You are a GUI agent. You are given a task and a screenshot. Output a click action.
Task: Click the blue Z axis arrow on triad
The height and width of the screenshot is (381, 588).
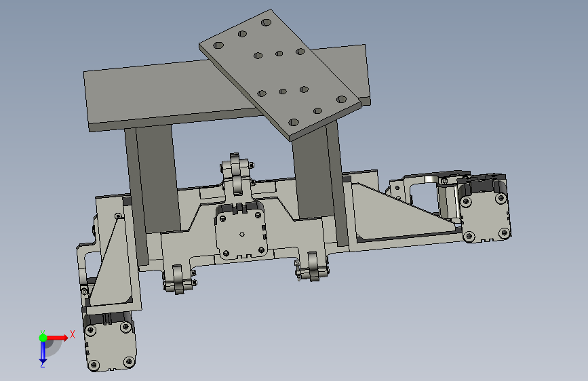[43, 352]
